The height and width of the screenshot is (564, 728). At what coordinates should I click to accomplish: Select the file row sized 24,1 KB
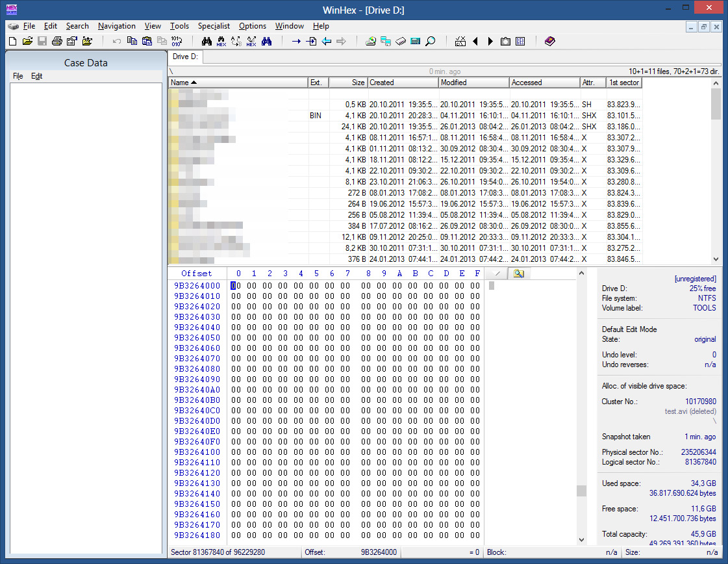tap(405, 127)
